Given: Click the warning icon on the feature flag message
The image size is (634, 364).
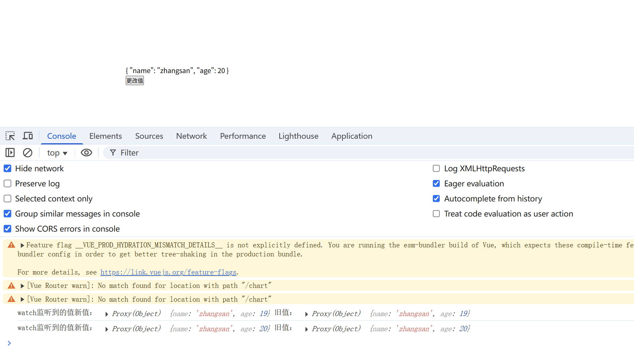Looking at the screenshot, I should pos(11,245).
